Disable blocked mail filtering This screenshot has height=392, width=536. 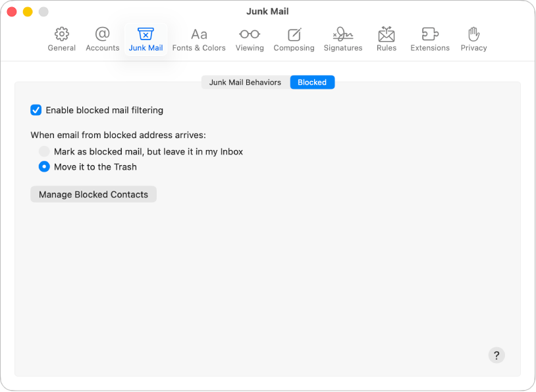[x=36, y=110]
